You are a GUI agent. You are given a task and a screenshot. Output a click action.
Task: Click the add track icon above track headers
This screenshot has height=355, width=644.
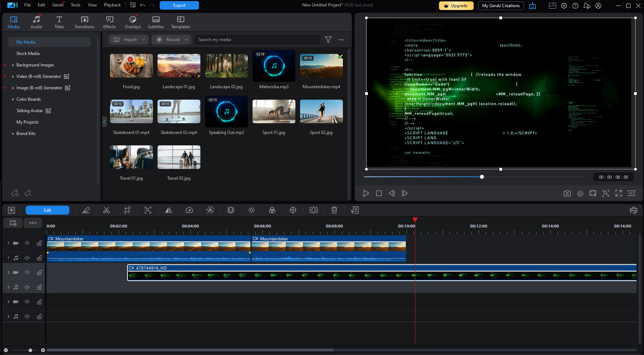tap(13, 223)
